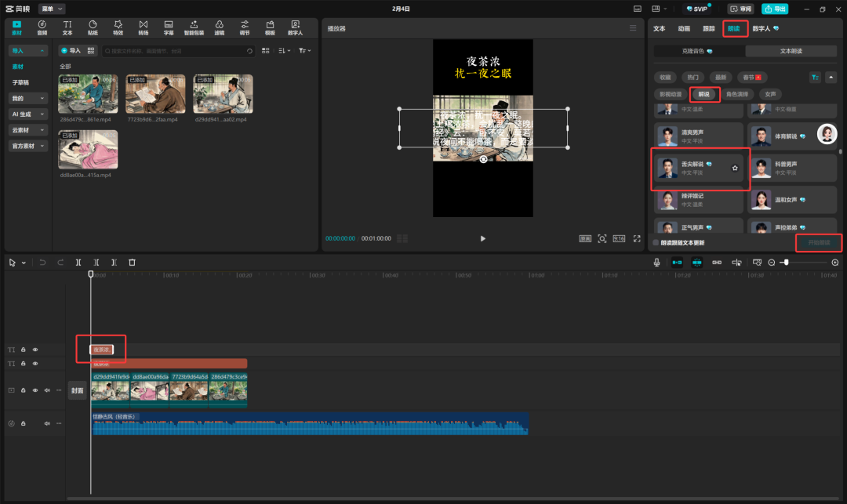847x504 pixels.
Task: Open the 贴纸 stickers panel
Action: coord(93,27)
